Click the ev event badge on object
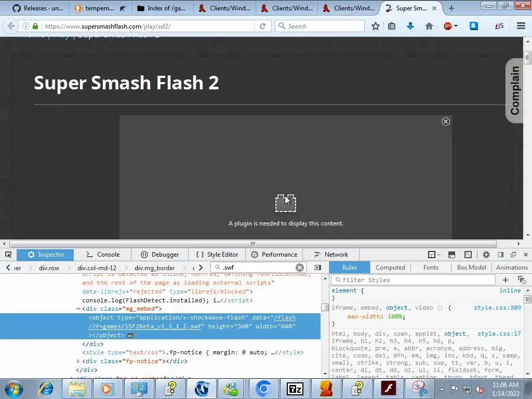The width and height of the screenshot is (532, 399). click(x=130, y=335)
